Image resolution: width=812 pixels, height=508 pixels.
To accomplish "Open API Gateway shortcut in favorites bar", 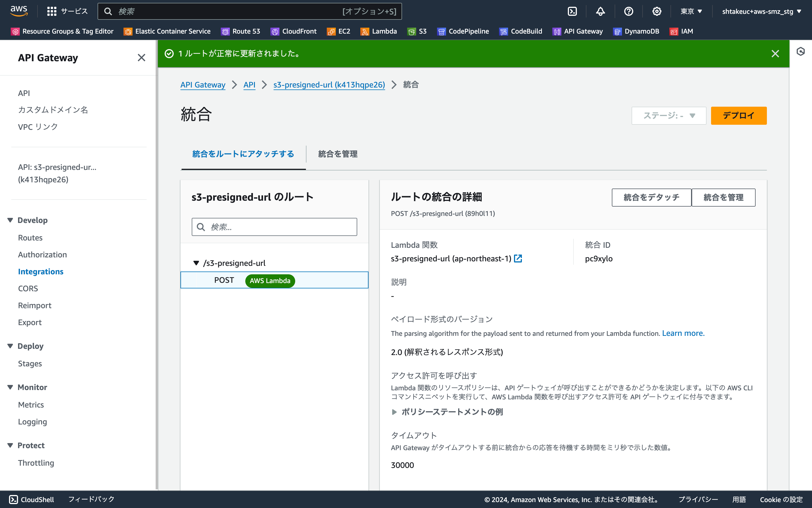I will (578, 31).
